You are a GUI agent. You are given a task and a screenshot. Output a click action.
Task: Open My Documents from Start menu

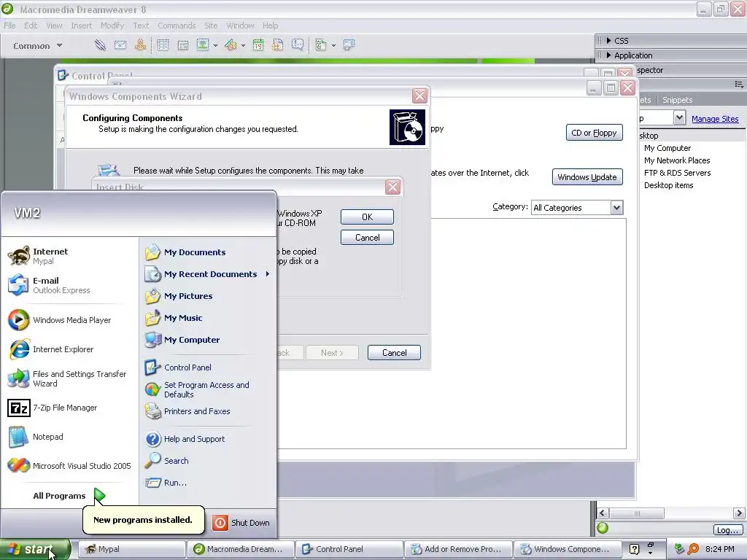[185, 252]
